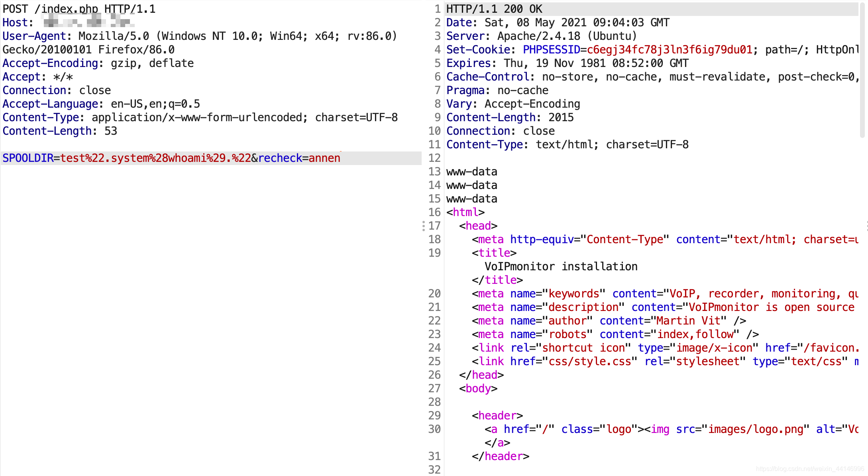The height and width of the screenshot is (476, 868).
Task: Select the Content-Length: 2015 response header
Action: [x=510, y=117]
